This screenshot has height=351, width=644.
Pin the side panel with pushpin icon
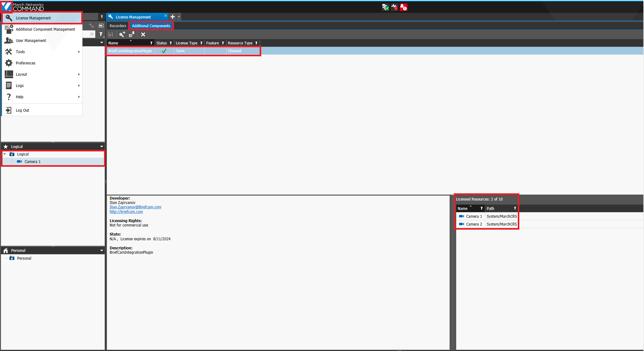102,17
